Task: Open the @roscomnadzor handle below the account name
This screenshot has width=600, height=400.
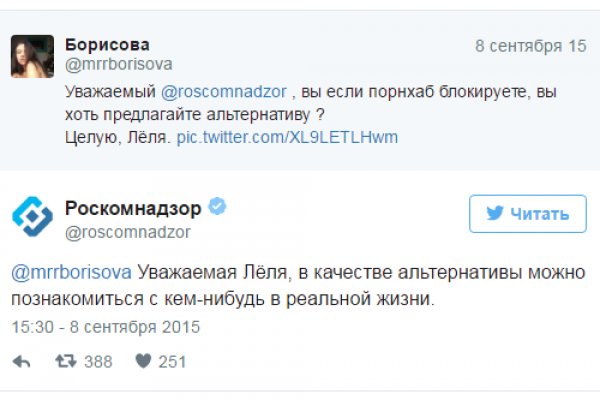Action: point(127,231)
